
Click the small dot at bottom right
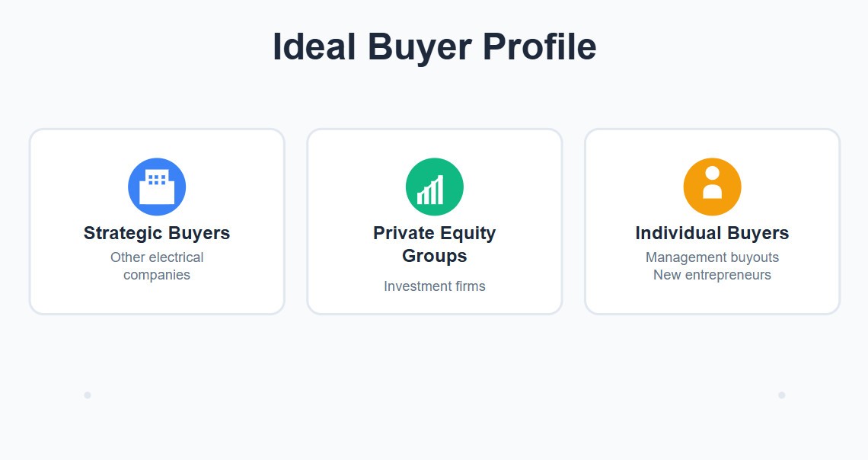point(782,395)
